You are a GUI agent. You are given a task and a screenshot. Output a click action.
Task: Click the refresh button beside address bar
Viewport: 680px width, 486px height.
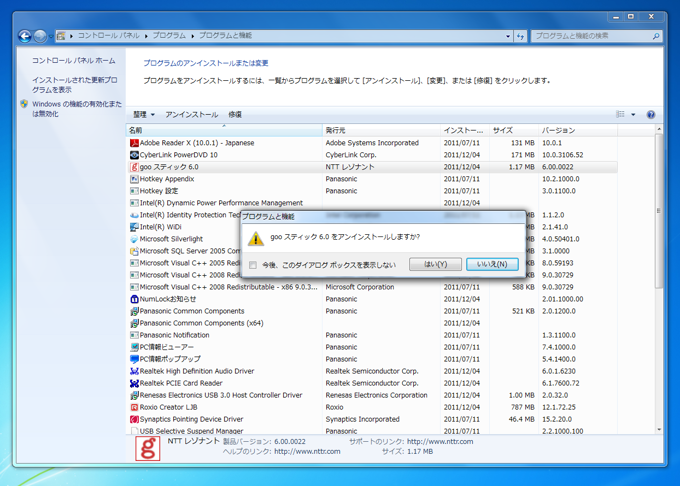(x=520, y=36)
